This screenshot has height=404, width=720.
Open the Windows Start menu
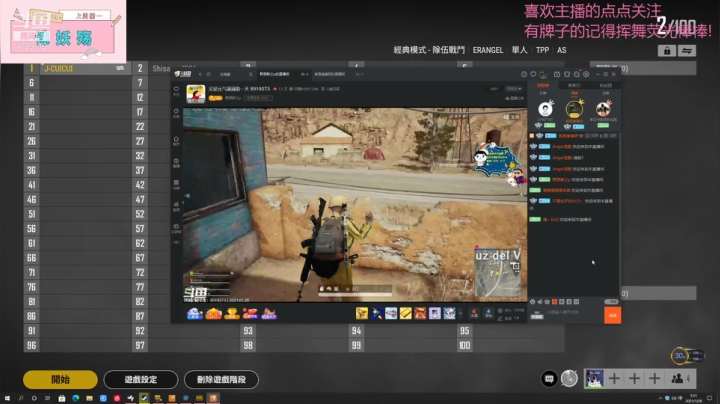coord(7,398)
